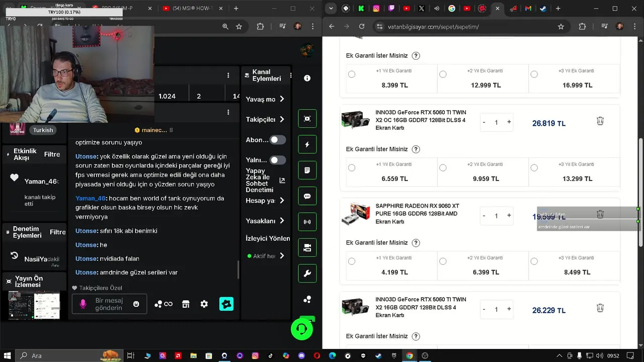Click the chat bubble icon in Kick sidebar
This screenshot has height=362, width=644.
coord(307,196)
